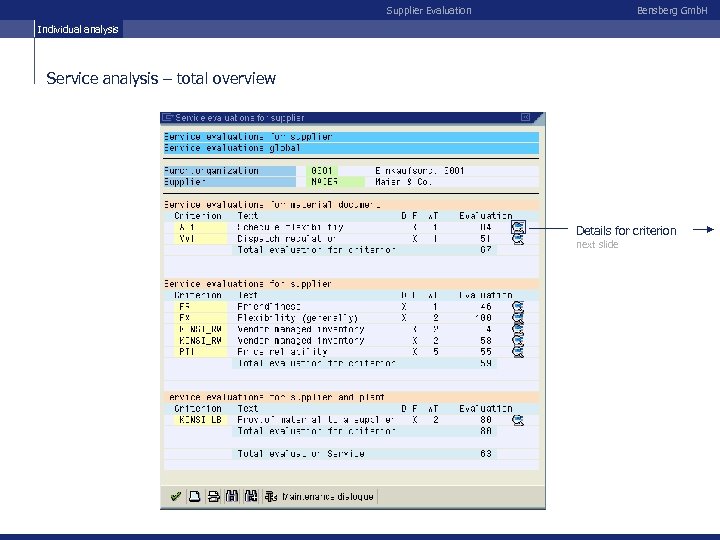
Task: Select the KONSI LB criterion cell
Action: (200, 420)
